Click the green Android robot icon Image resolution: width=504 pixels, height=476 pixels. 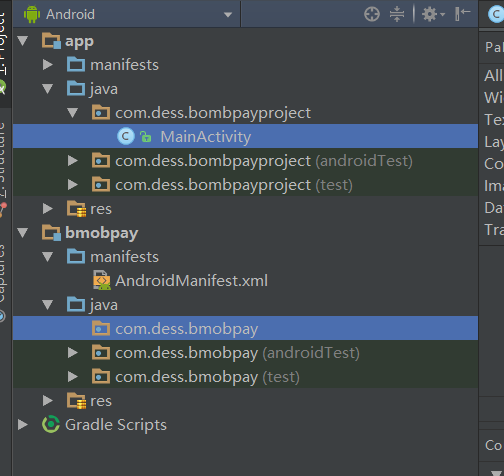tap(32, 14)
